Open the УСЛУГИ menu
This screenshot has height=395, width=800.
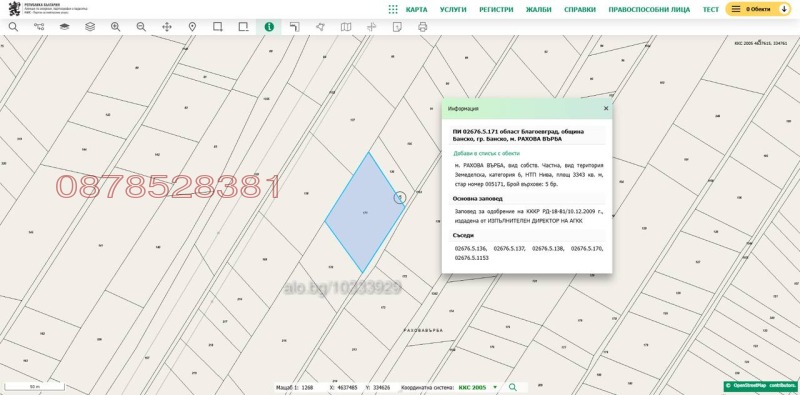(453, 9)
